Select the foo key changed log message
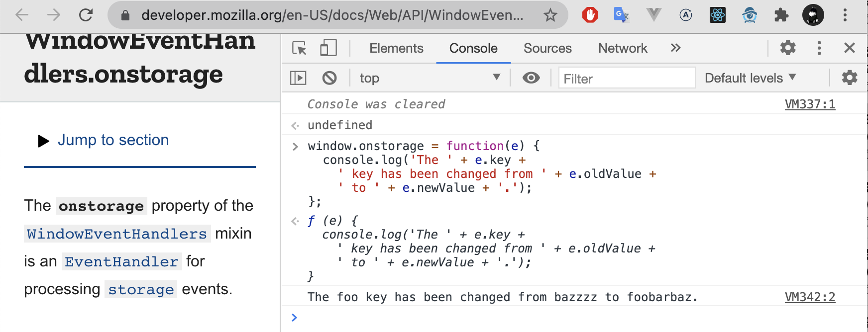868x332 pixels. point(503,297)
